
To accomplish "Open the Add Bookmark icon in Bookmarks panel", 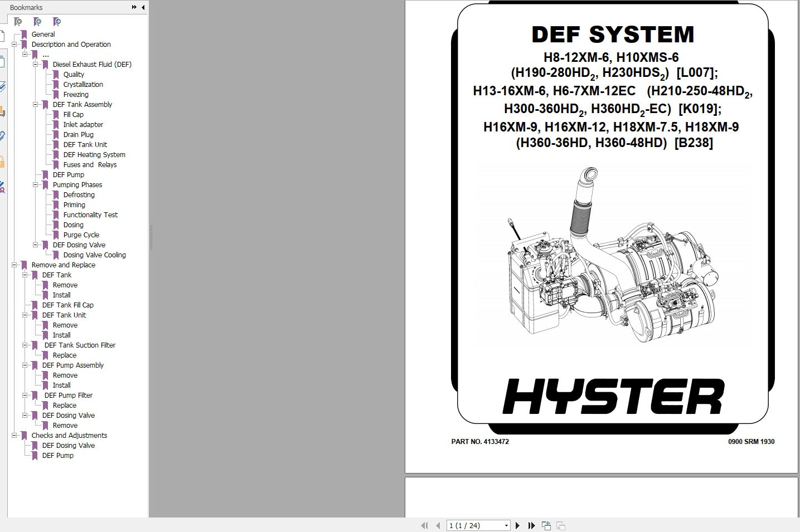I will 37,21.
